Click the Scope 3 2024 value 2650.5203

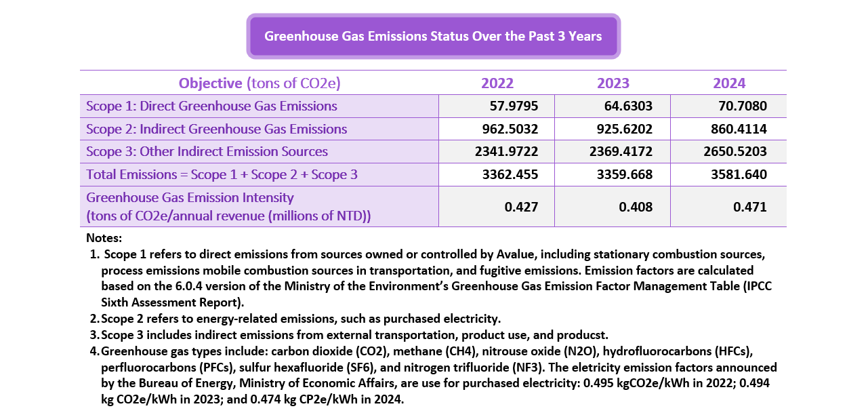click(735, 152)
